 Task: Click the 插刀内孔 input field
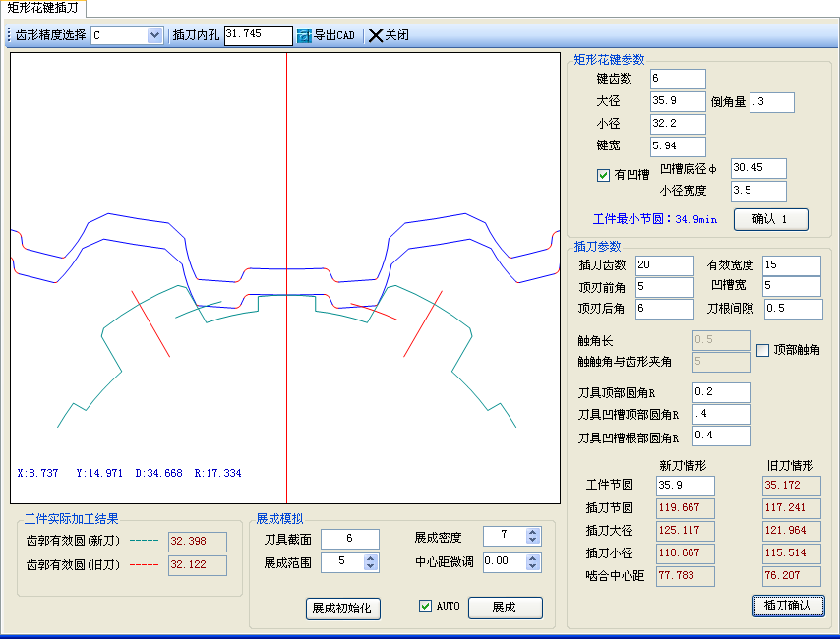point(259,35)
